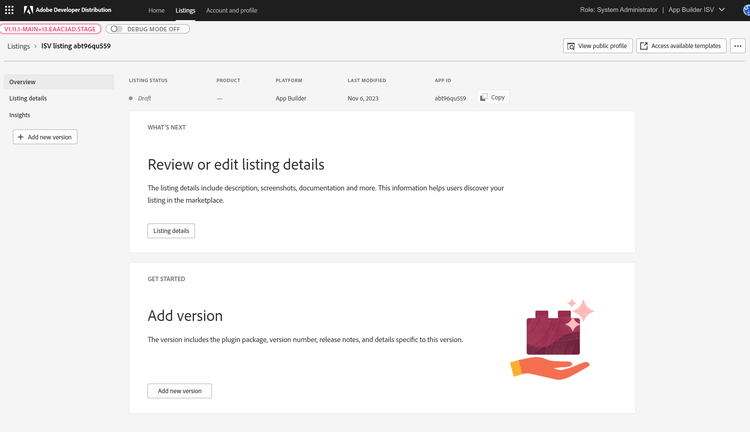The height and width of the screenshot is (432, 750).
Task: Expand the App Builder ISV organization dropdown
Action: click(696, 10)
